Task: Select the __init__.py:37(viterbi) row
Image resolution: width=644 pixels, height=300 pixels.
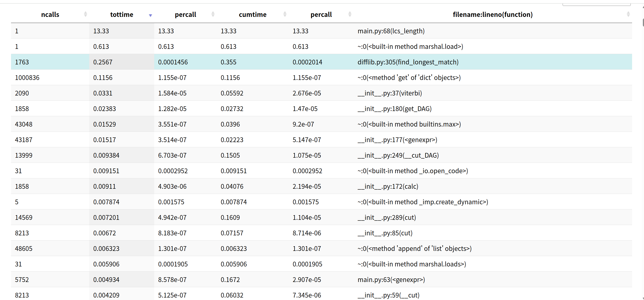Action: click(x=390, y=93)
